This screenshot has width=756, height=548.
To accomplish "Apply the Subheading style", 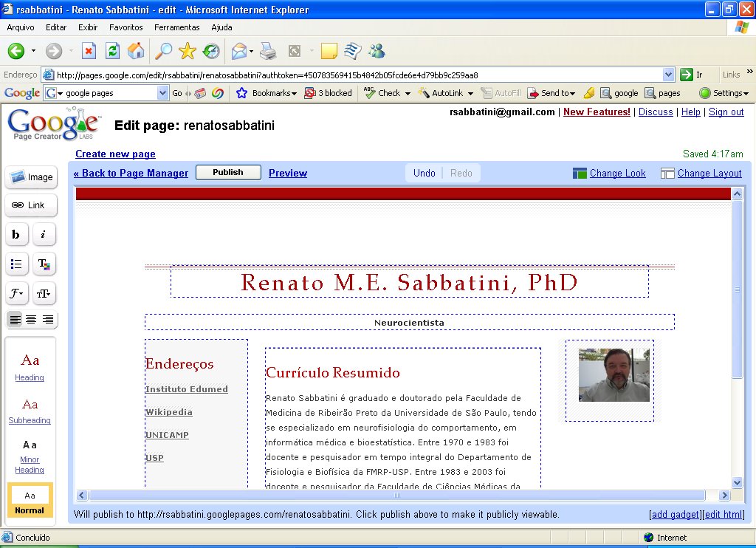I will click(x=30, y=411).
